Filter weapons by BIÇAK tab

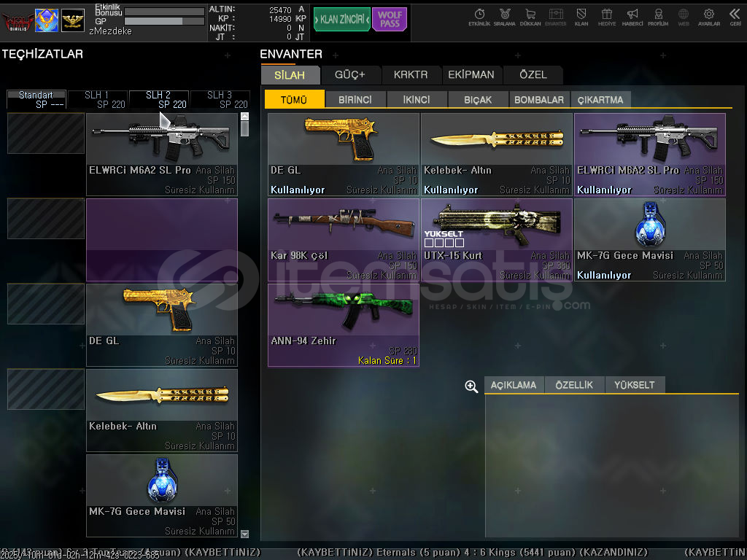478,100
